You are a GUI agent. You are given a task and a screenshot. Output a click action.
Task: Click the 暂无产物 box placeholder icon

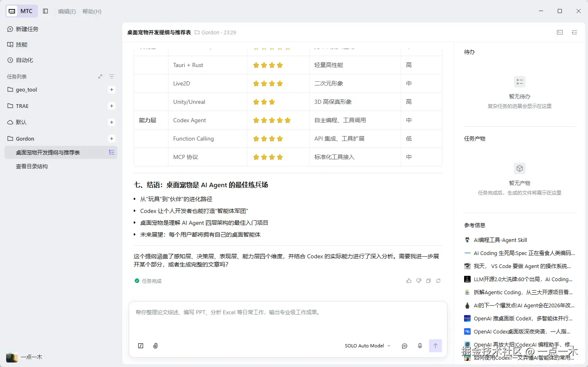520,168
